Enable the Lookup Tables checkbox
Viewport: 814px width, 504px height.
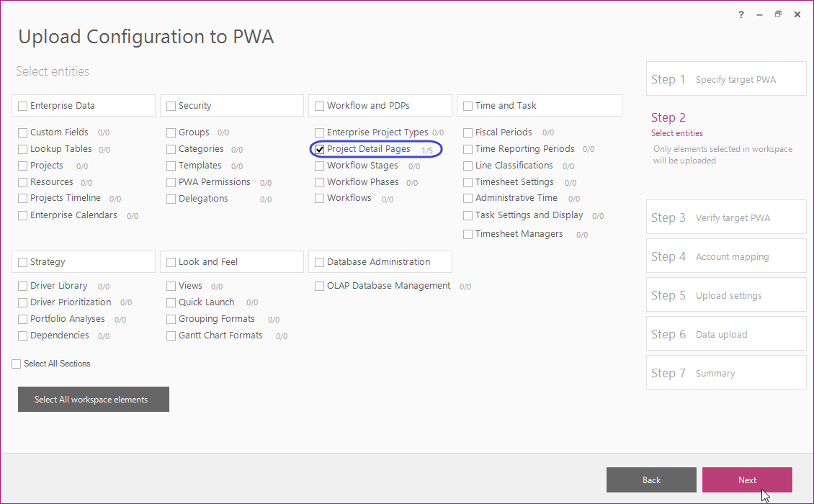click(23, 150)
